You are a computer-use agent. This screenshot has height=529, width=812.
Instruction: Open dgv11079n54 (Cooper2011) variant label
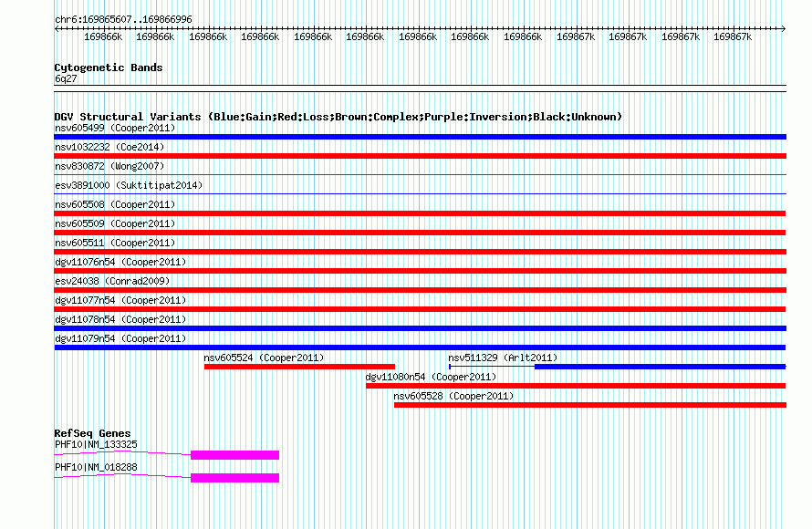click(x=120, y=338)
